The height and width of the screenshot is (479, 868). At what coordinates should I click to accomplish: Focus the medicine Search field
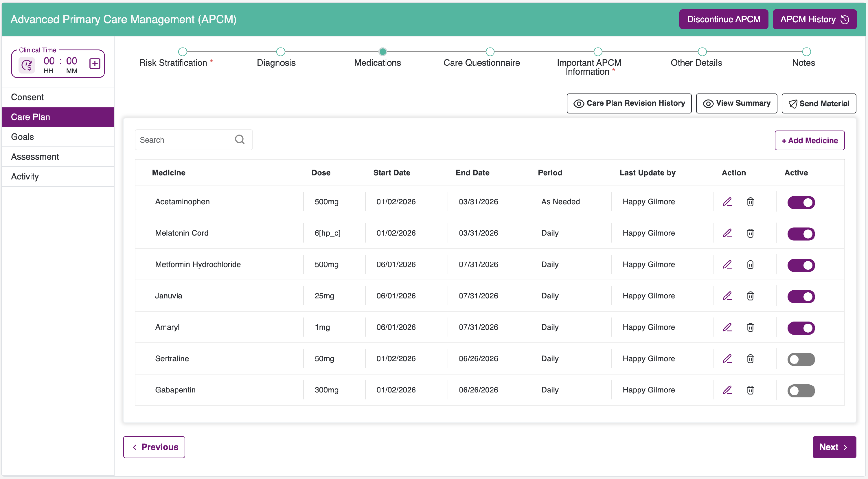[193, 140]
